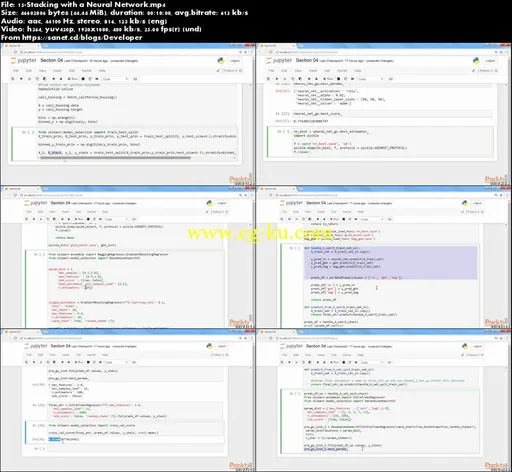The width and height of the screenshot is (512, 472).
Task: Click the keyboard icon in top-right frame toolbar
Action: (x=391, y=79)
